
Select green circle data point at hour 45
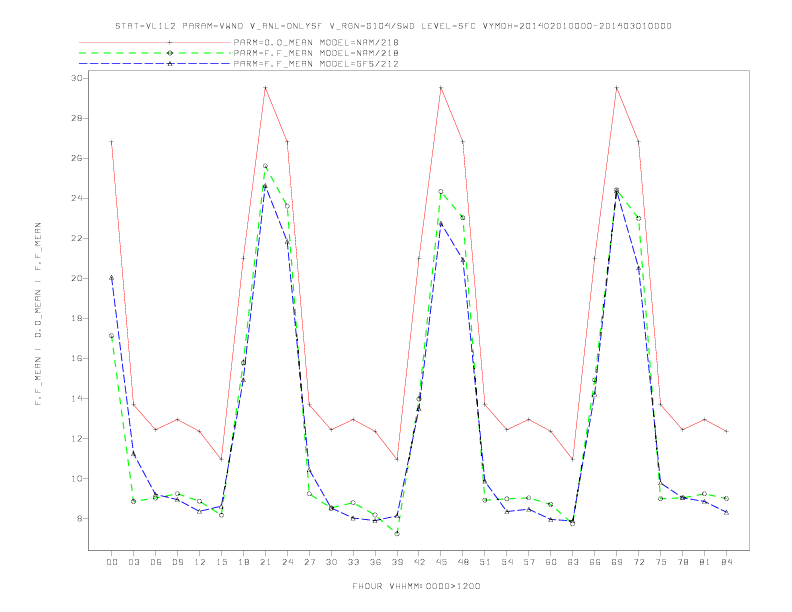(x=441, y=192)
